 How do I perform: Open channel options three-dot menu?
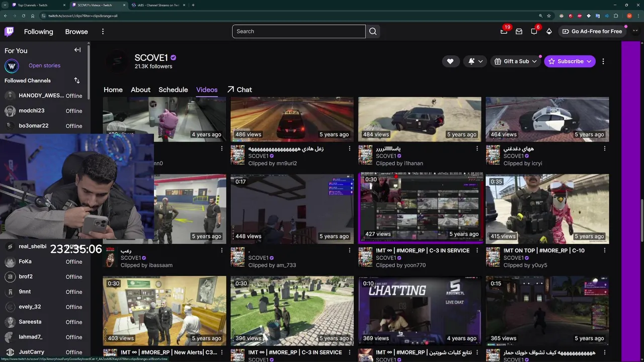603,61
